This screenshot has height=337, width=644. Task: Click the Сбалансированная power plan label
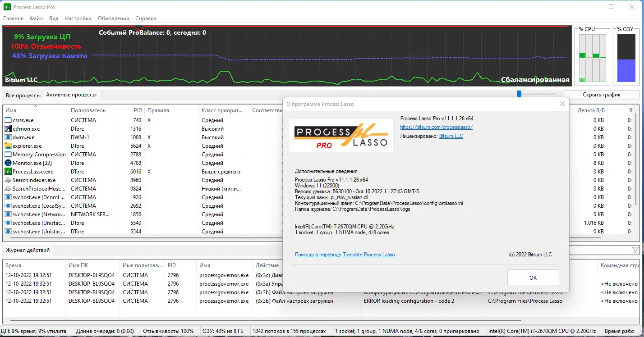pos(535,80)
